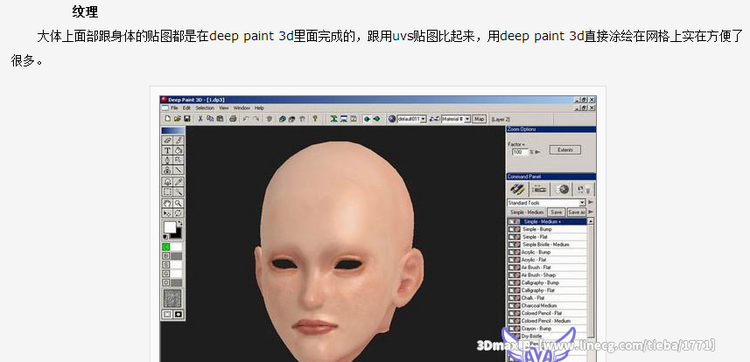
Task: Choose the Paint Bucket fill tool
Action: pyautogui.click(x=178, y=151)
